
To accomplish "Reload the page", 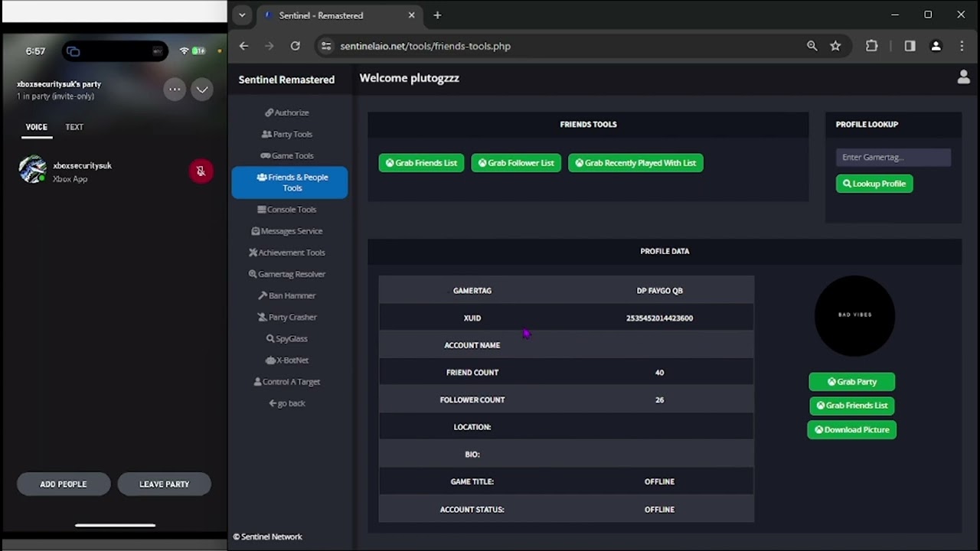I will coord(295,46).
